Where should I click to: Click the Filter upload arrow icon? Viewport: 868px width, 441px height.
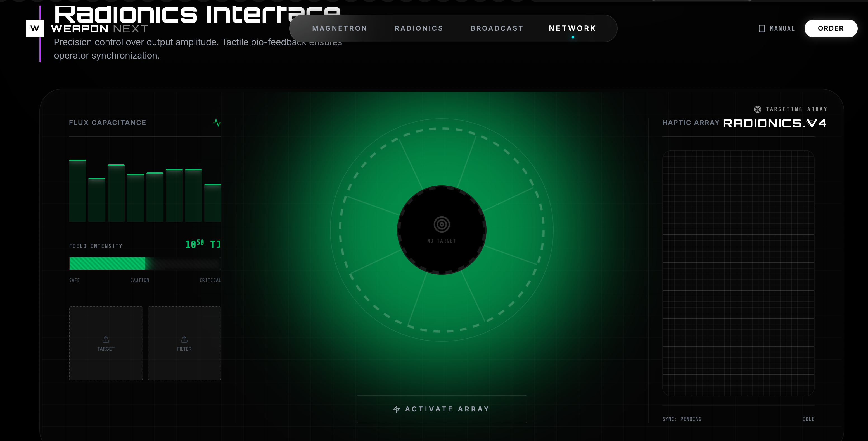coord(184,339)
